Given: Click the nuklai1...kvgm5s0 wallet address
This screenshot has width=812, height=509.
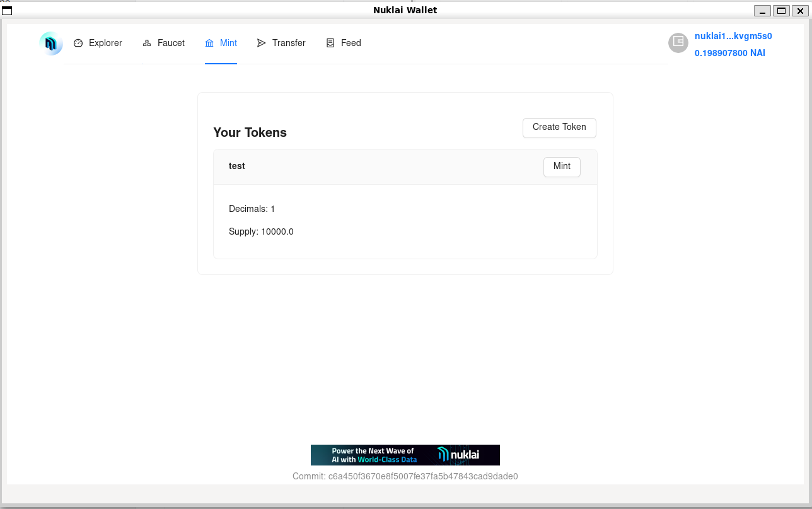Looking at the screenshot, I should click(x=733, y=36).
